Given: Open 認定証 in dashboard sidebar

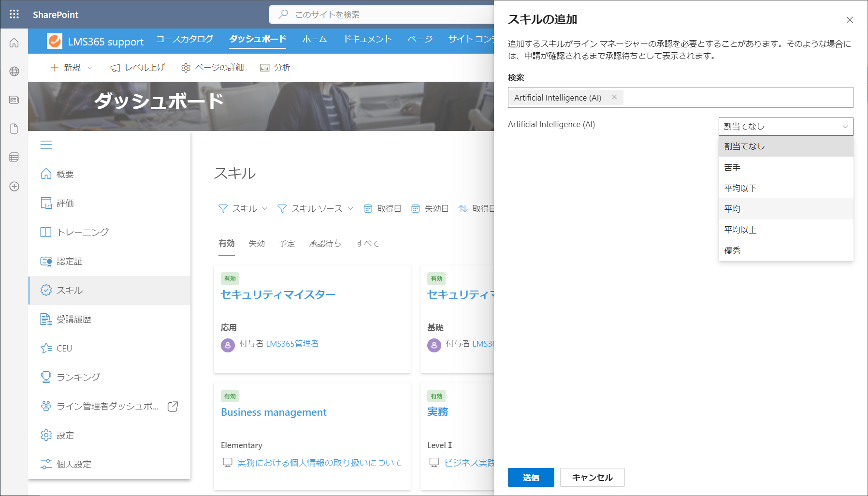Looking at the screenshot, I should pyautogui.click(x=110, y=262).
